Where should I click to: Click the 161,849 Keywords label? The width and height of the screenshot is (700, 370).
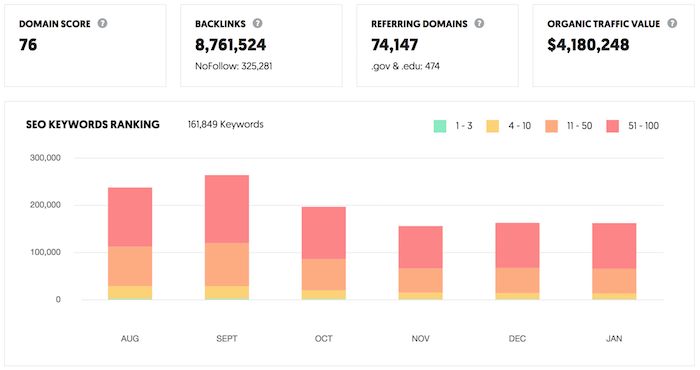[x=225, y=125]
